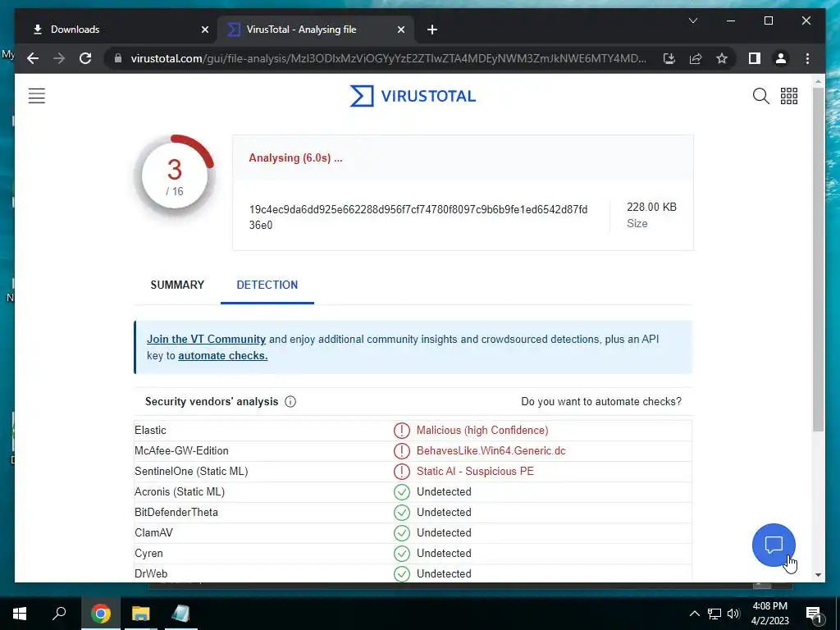Click Do you want to automate checks?
Image resolution: width=840 pixels, height=630 pixels.
pyautogui.click(x=601, y=402)
